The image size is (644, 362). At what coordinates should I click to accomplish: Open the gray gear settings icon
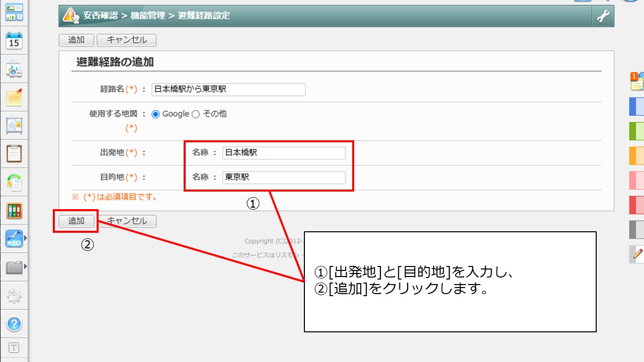14,296
